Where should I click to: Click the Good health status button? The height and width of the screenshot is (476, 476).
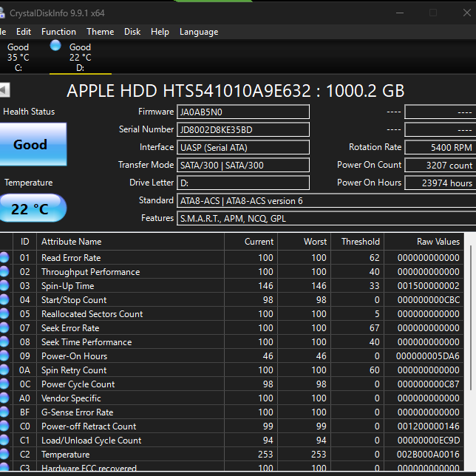[33, 145]
